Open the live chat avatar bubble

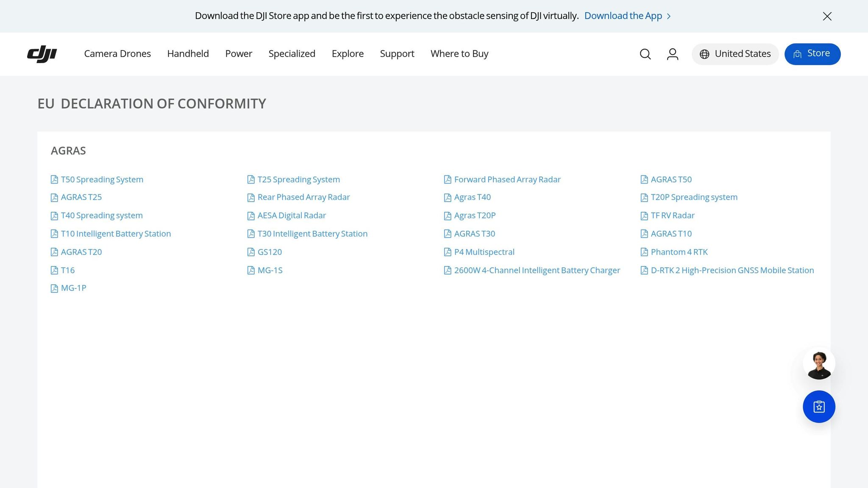click(819, 363)
